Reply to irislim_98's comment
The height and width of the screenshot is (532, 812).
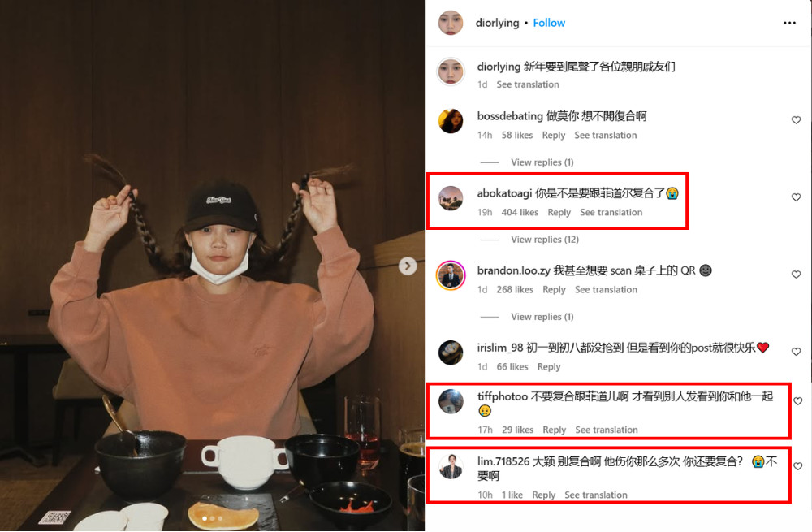(x=549, y=367)
